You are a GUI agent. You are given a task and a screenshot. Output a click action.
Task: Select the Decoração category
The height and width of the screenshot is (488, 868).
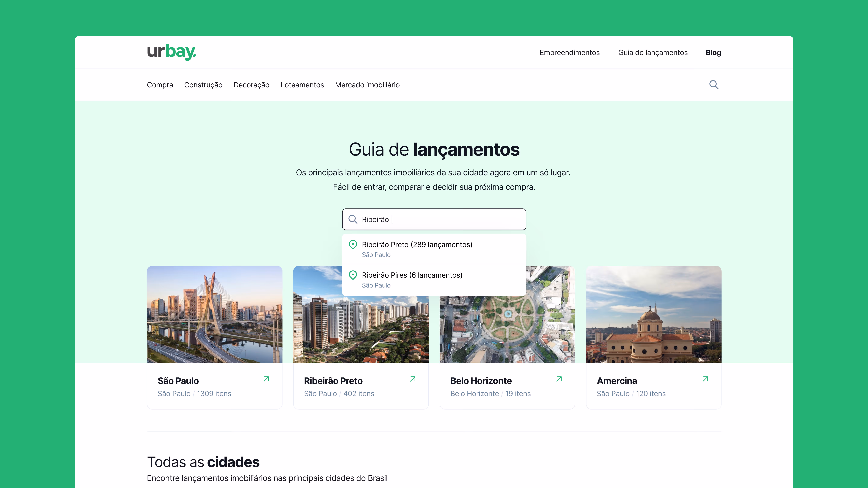click(x=251, y=85)
